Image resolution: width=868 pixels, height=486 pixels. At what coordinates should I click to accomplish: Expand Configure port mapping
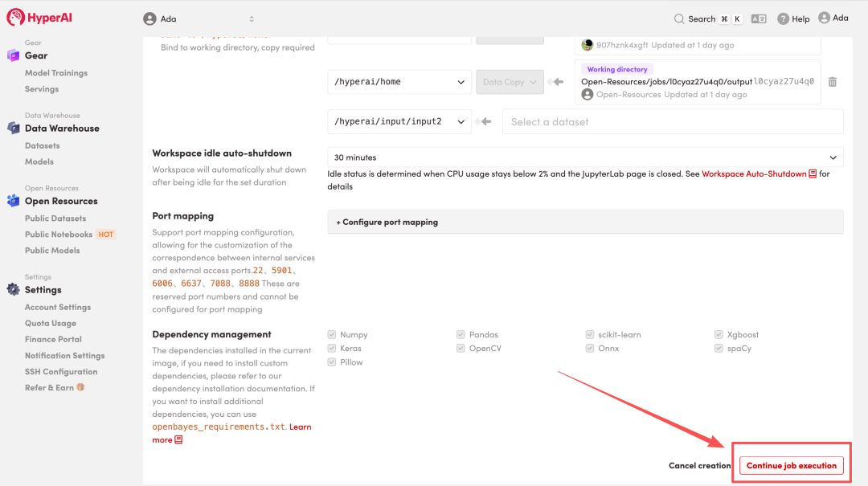coord(585,222)
